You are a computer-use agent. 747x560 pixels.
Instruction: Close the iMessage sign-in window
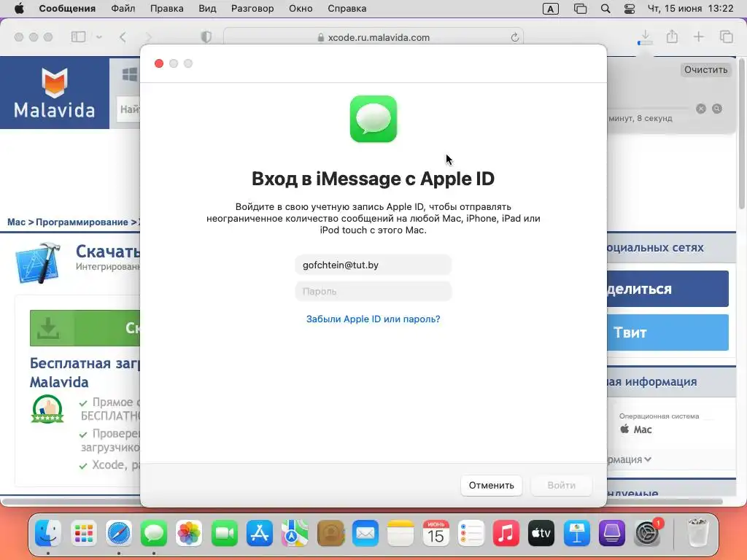point(159,63)
